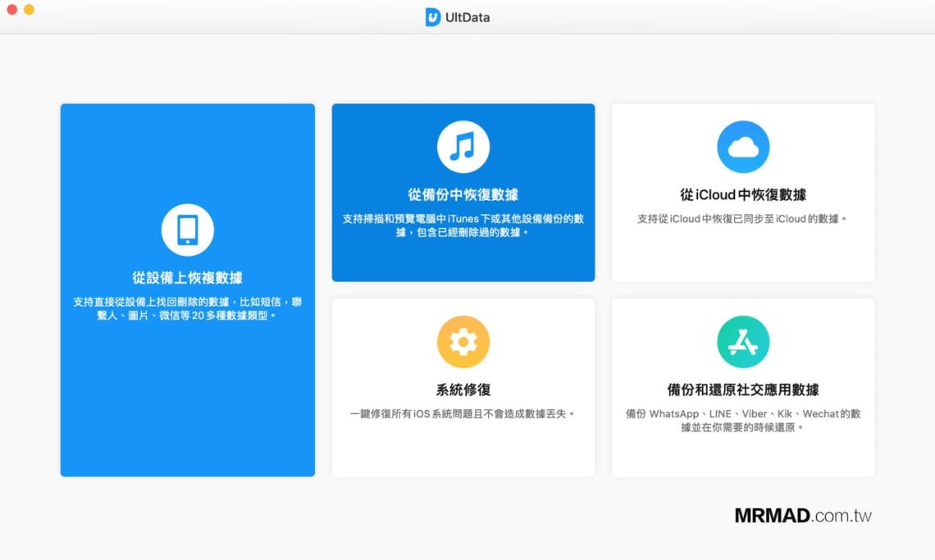Open the 從備份中恢復數據 feature card
Screen dimensions: 935x560
(463, 192)
